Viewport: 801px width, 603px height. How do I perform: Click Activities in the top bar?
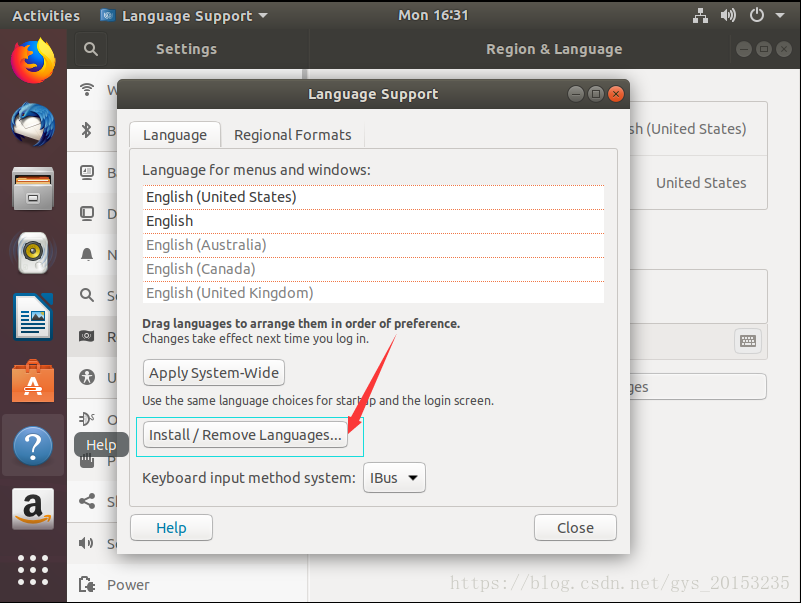click(x=46, y=15)
